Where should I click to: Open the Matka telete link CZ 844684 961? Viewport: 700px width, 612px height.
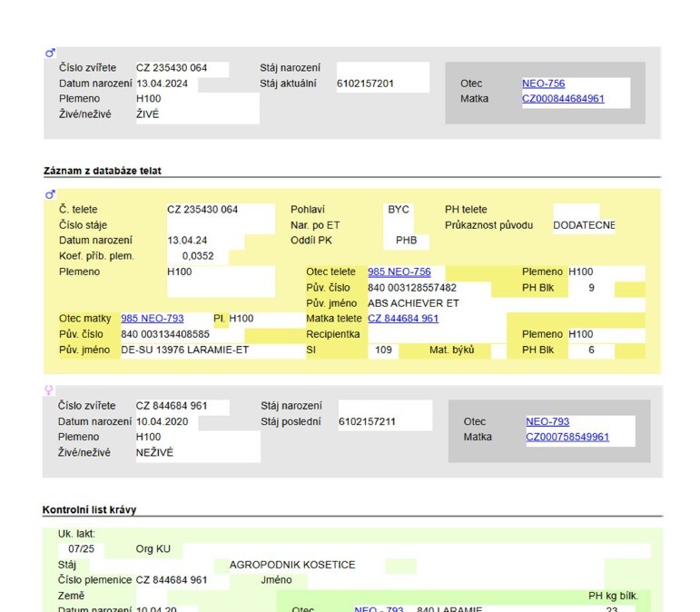pyautogui.click(x=403, y=319)
